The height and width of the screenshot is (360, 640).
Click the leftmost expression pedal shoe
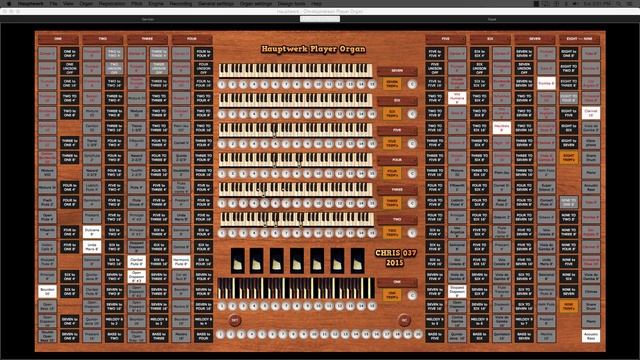pyautogui.click(x=238, y=260)
